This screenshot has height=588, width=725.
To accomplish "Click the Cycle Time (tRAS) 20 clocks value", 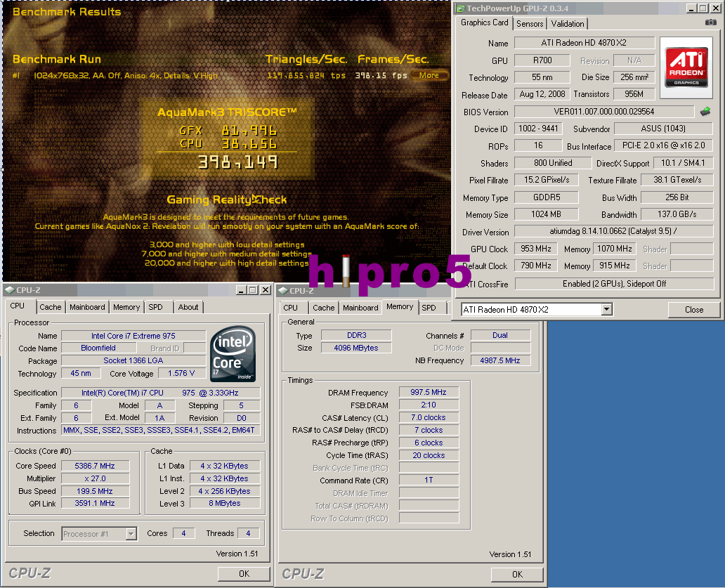I will point(429,455).
